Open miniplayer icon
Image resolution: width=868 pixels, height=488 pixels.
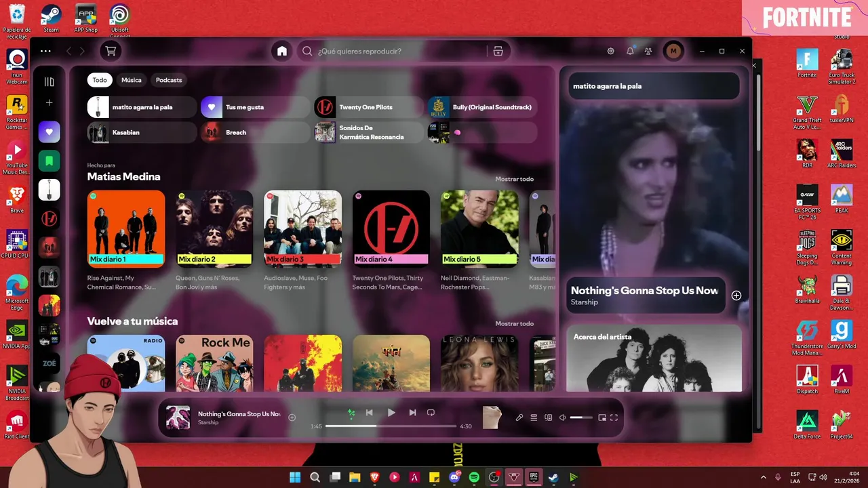tap(601, 418)
